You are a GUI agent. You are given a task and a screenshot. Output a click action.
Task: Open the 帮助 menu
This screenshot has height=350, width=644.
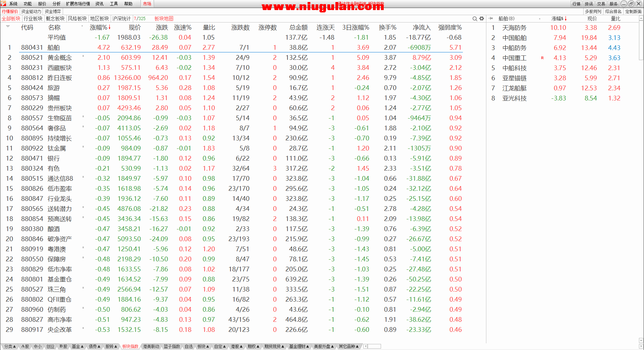[128, 4]
